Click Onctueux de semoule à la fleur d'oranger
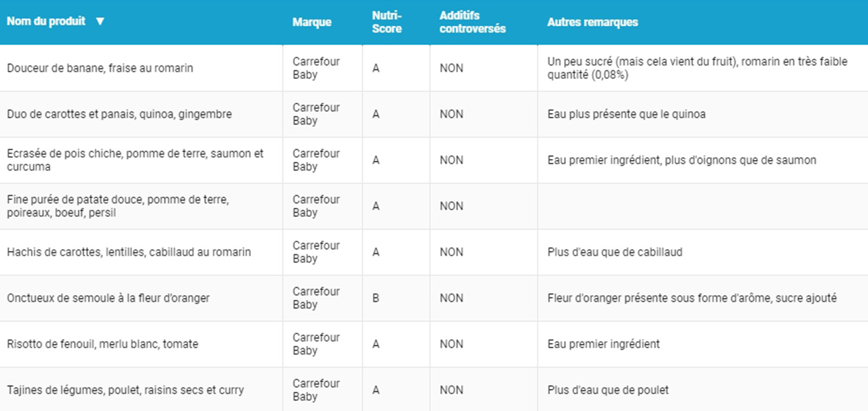Viewport: 868px width, 411px height. pyautogui.click(x=108, y=298)
